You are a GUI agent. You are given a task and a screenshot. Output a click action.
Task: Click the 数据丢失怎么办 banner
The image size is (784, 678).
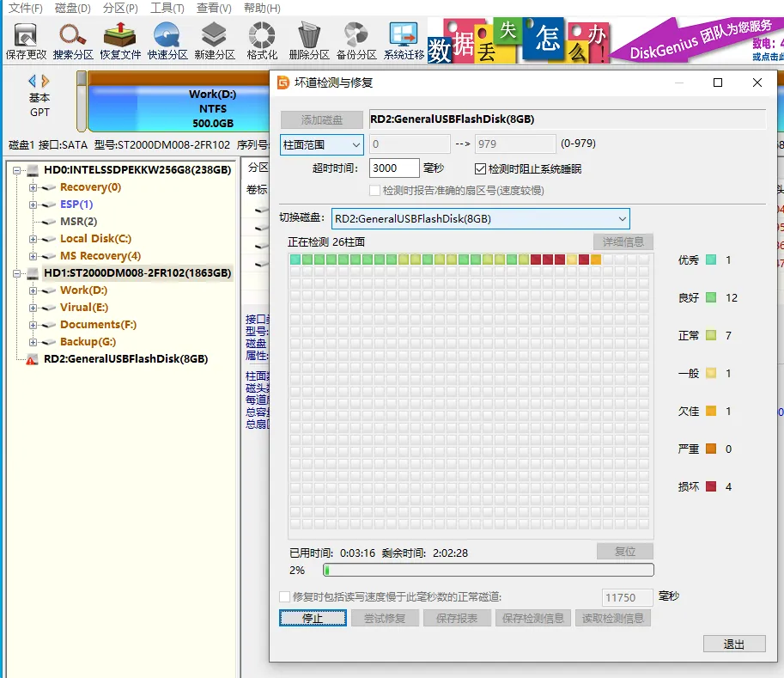point(518,41)
